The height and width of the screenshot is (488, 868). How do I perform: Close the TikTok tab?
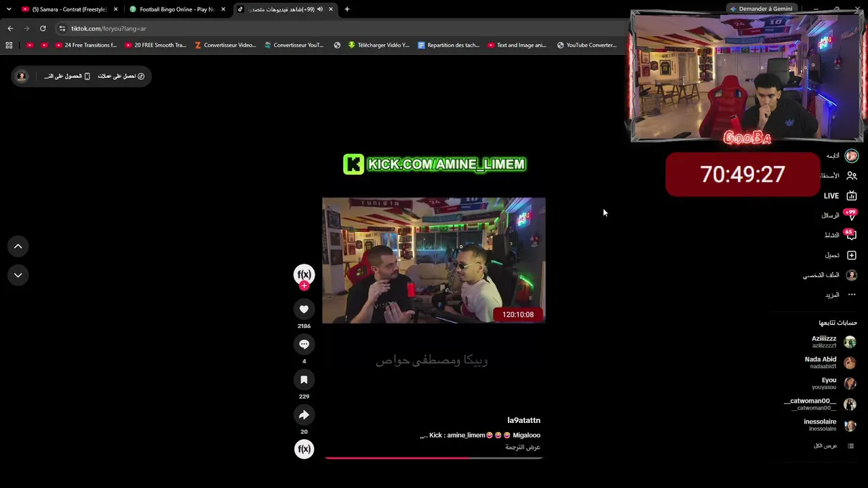tap(331, 9)
